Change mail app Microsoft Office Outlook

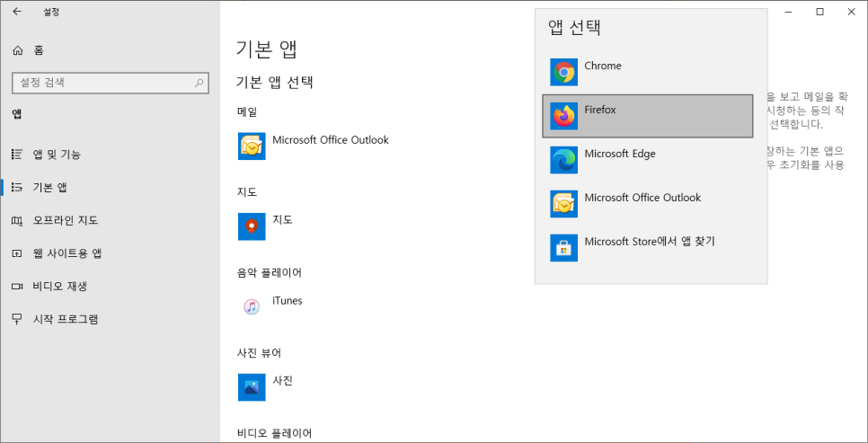pyautogui.click(x=314, y=146)
